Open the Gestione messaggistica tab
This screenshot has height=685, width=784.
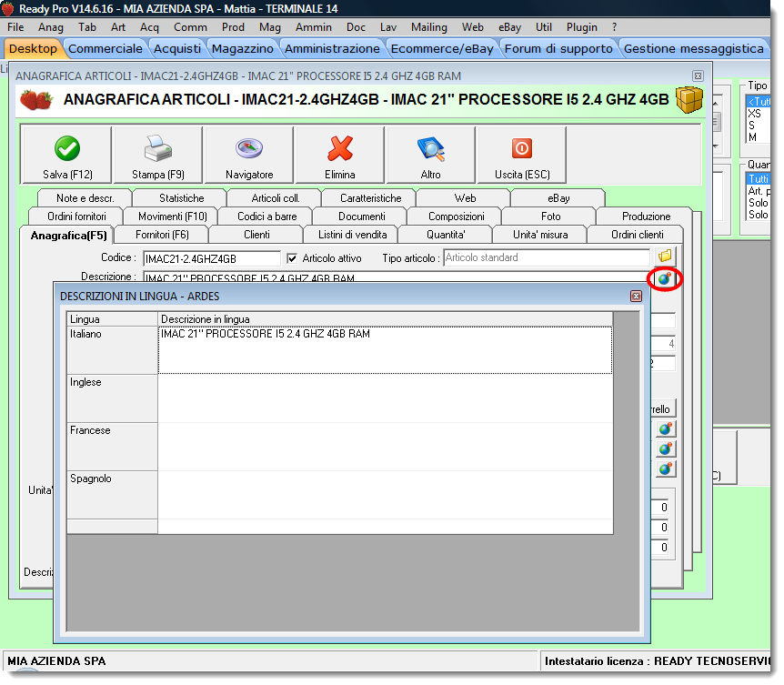click(693, 48)
